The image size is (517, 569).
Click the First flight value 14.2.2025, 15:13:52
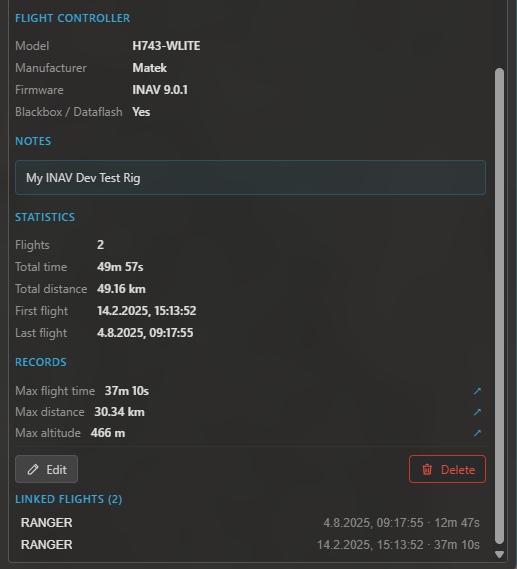point(147,311)
